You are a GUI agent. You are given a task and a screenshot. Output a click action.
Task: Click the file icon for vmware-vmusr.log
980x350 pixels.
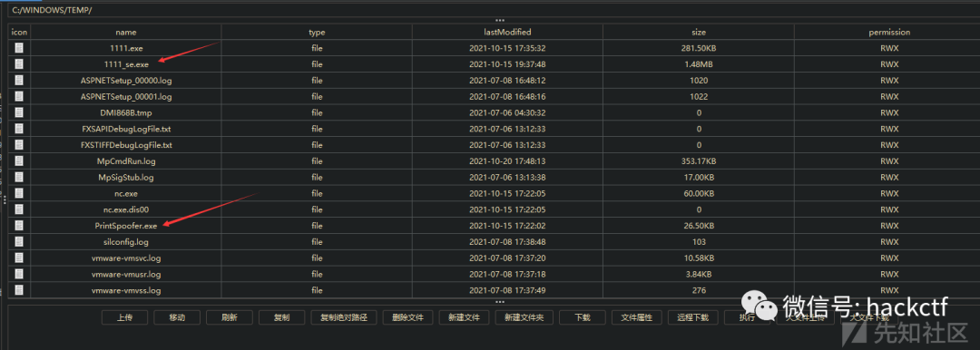[x=19, y=275]
